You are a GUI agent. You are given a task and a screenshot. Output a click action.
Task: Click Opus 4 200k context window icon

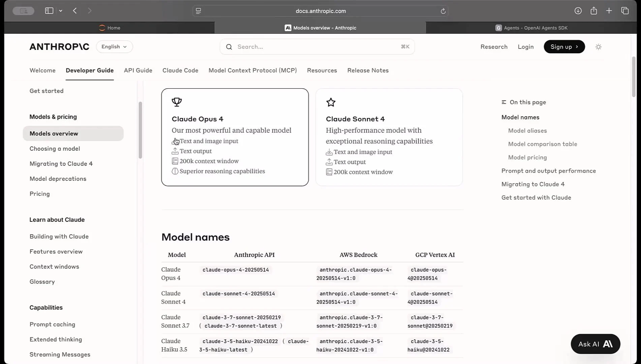[175, 161]
